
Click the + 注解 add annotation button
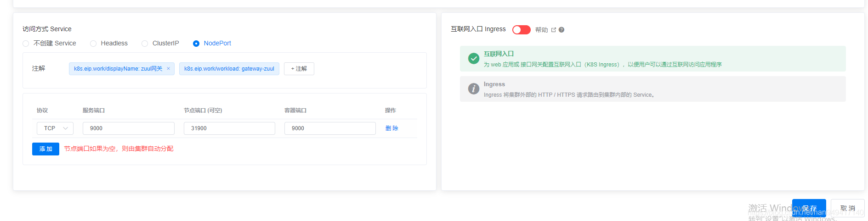click(x=299, y=69)
